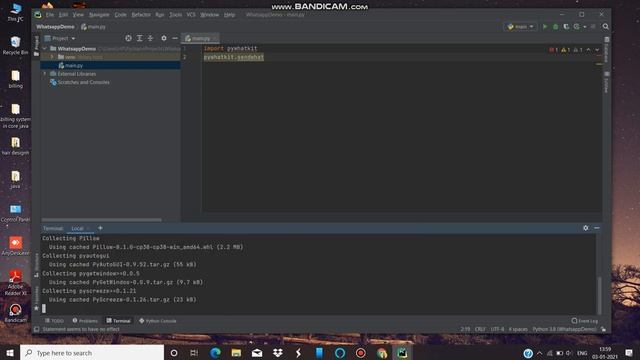Hide the Project panel with minus icon
The image size is (640, 360).
[175, 38]
